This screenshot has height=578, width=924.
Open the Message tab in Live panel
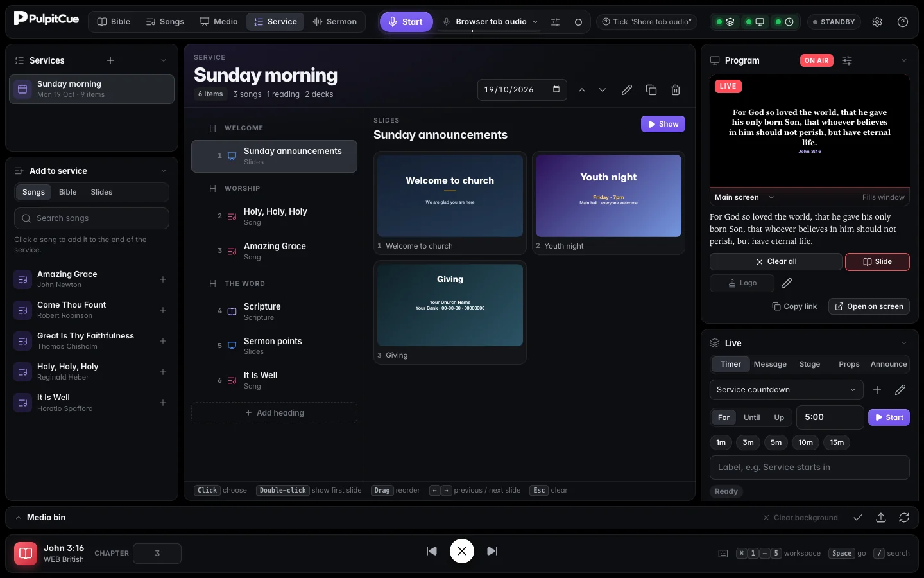[x=770, y=364]
